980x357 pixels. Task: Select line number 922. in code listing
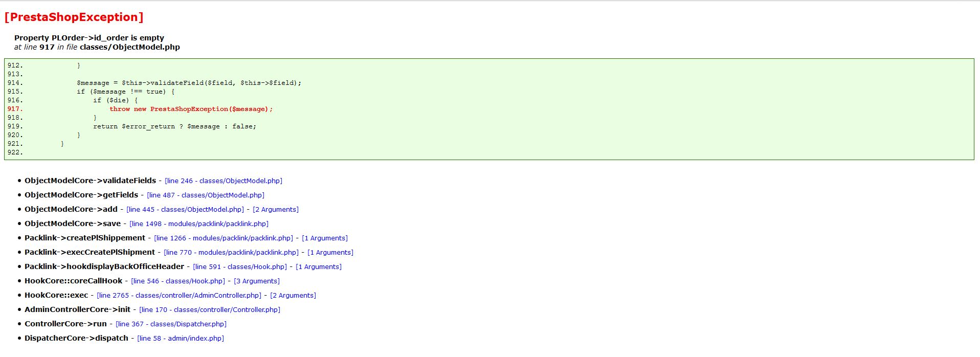15,152
